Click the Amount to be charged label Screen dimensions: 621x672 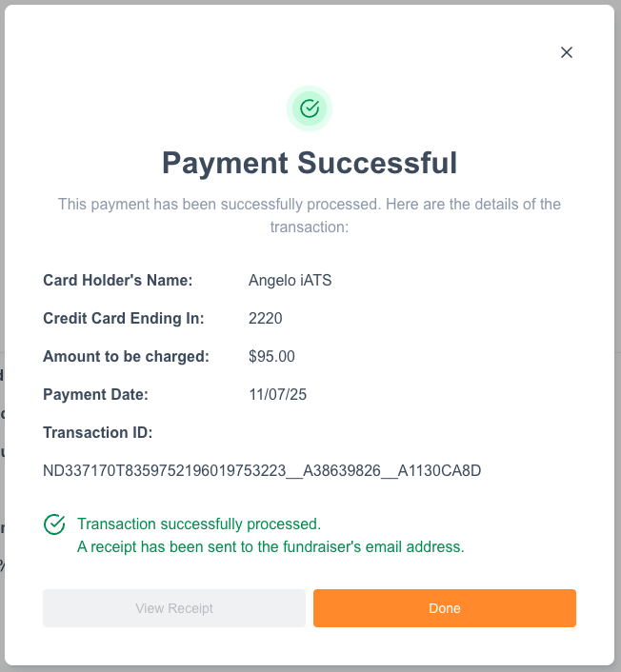(x=126, y=357)
